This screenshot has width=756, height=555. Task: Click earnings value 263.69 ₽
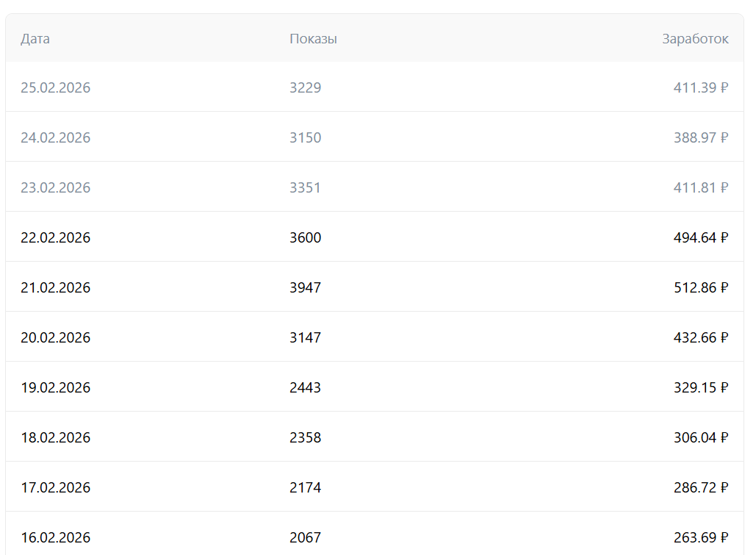click(x=700, y=538)
